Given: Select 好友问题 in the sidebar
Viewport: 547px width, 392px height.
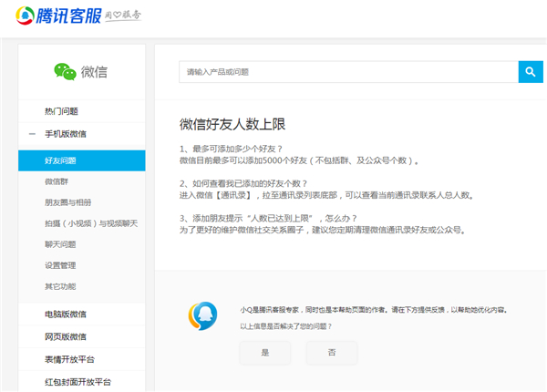Looking at the screenshot, I should click(x=60, y=160).
